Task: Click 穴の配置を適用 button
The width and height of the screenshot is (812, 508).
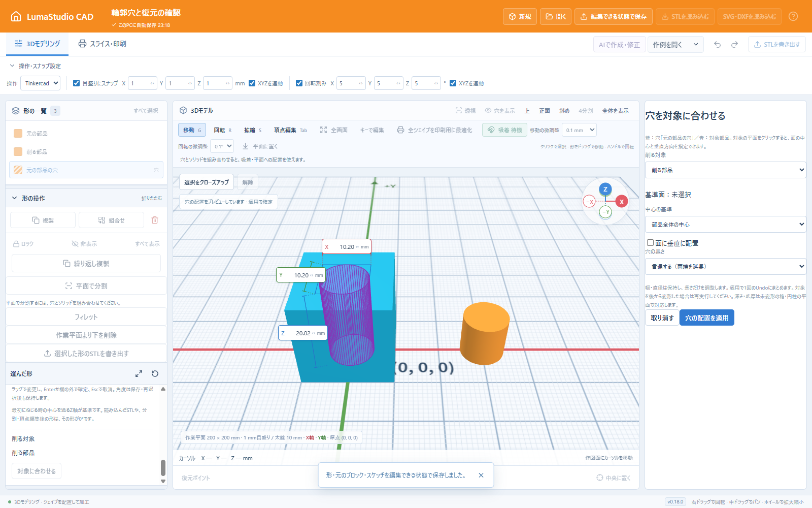Action: tap(707, 318)
